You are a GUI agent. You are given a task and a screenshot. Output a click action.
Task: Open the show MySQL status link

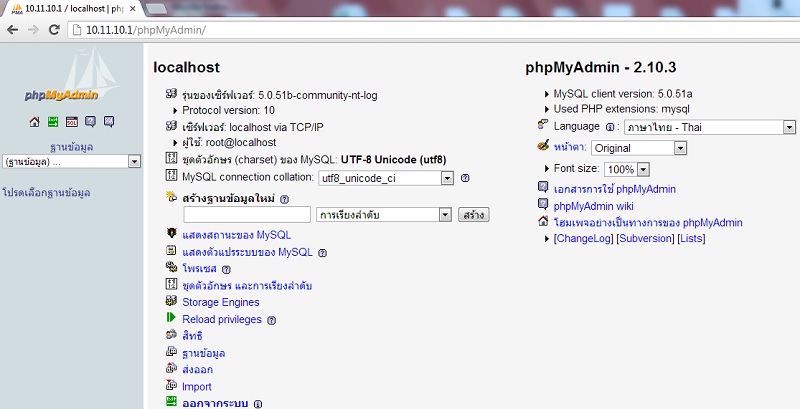(x=237, y=235)
